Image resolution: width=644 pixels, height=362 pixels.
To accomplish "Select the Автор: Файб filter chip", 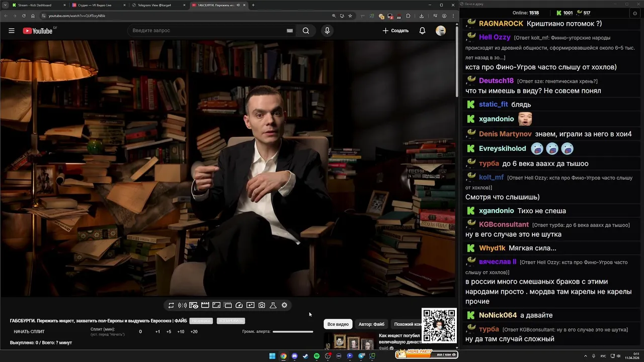I will (x=371, y=324).
